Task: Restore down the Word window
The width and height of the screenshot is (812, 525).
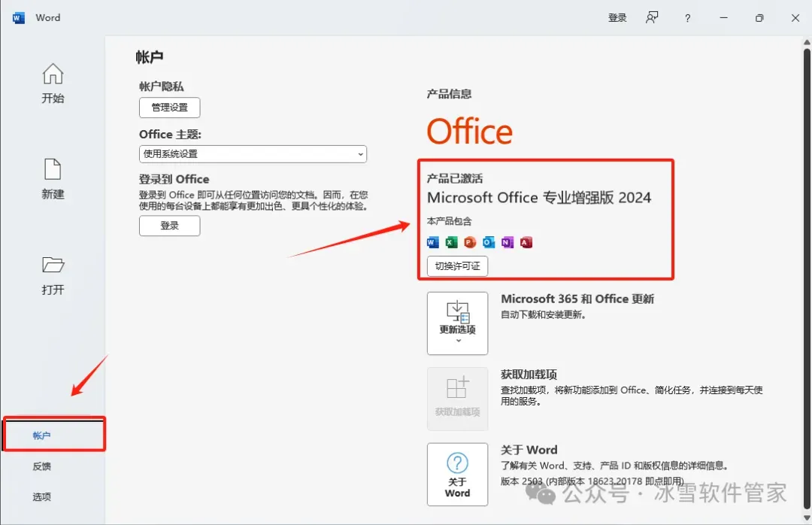Action: [759, 18]
